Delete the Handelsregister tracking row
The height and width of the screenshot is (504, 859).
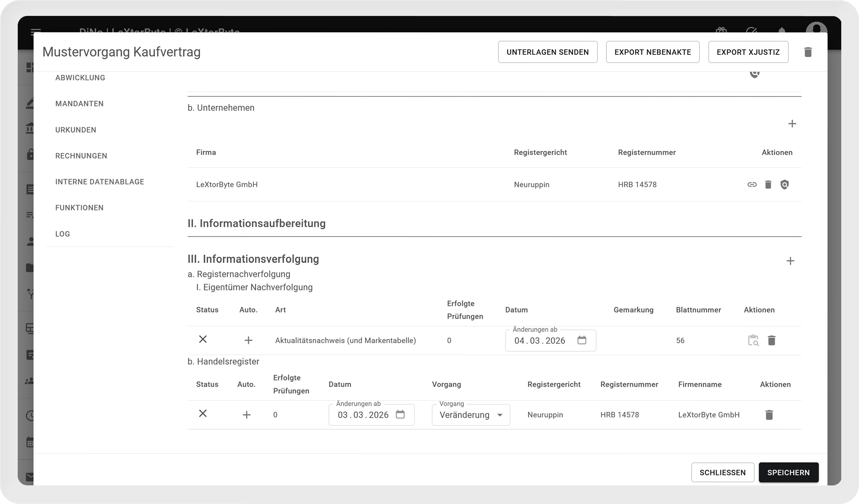[x=769, y=415]
